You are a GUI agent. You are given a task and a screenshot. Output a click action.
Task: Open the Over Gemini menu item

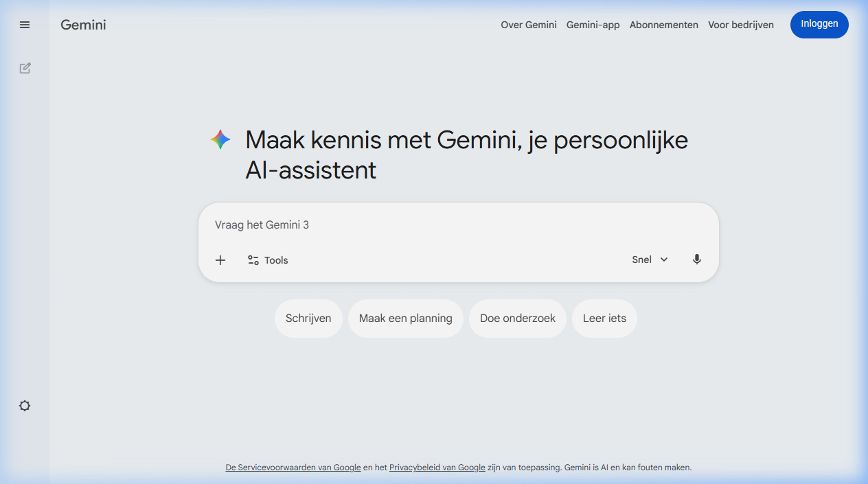pos(529,25)
